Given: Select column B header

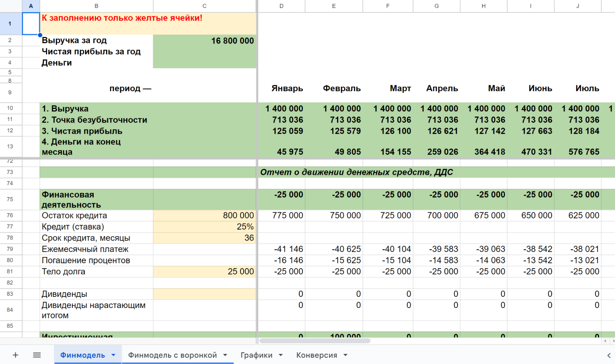Looking at the screenshot, I should [96, 6].
